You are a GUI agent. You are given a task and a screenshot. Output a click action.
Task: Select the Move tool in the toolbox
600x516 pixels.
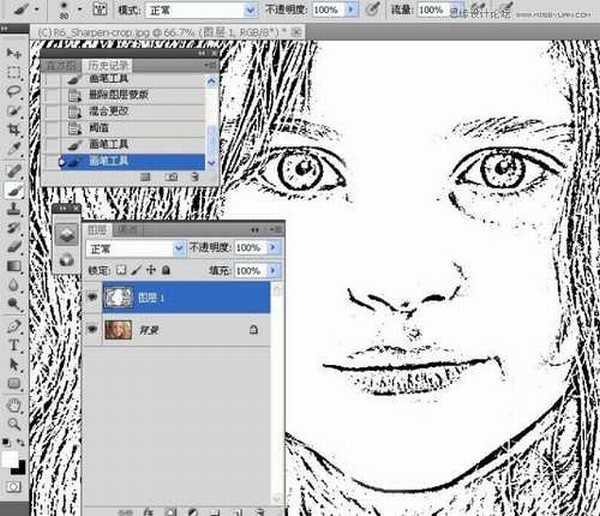(x=14, y=53)
